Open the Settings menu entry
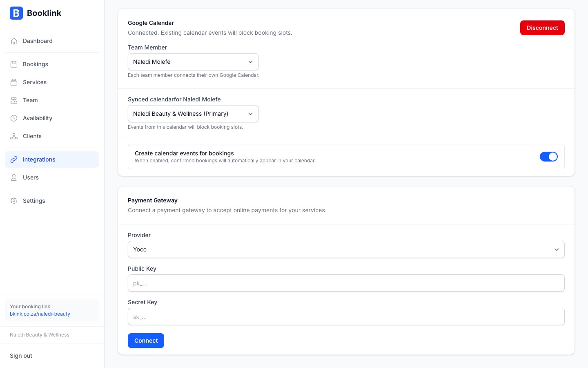 [34, 201]
